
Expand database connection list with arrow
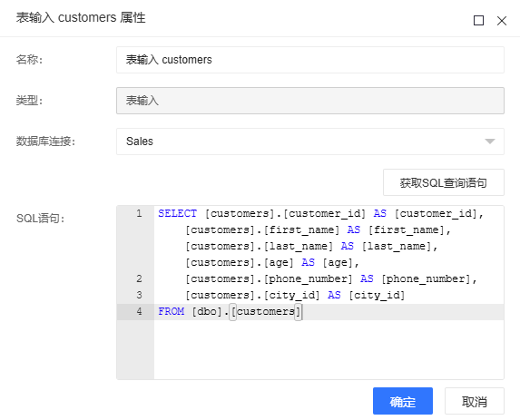coord(490,142)
